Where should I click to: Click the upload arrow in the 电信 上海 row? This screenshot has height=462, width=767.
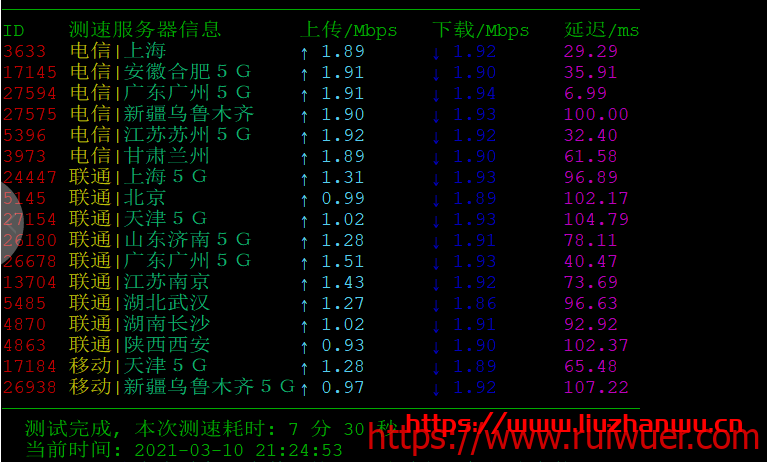click(305, 51)
